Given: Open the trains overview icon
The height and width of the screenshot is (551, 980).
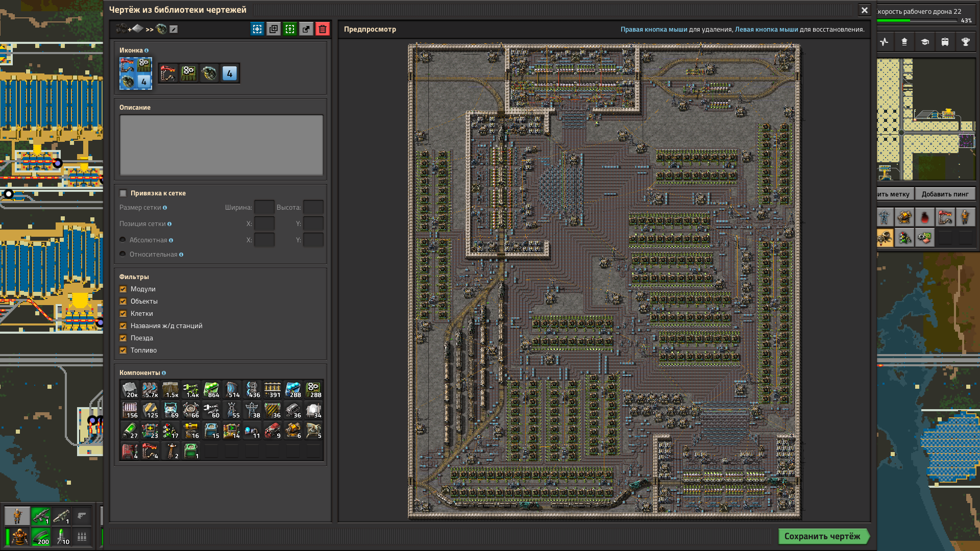Looking at the screenshot, I should 945,42.
